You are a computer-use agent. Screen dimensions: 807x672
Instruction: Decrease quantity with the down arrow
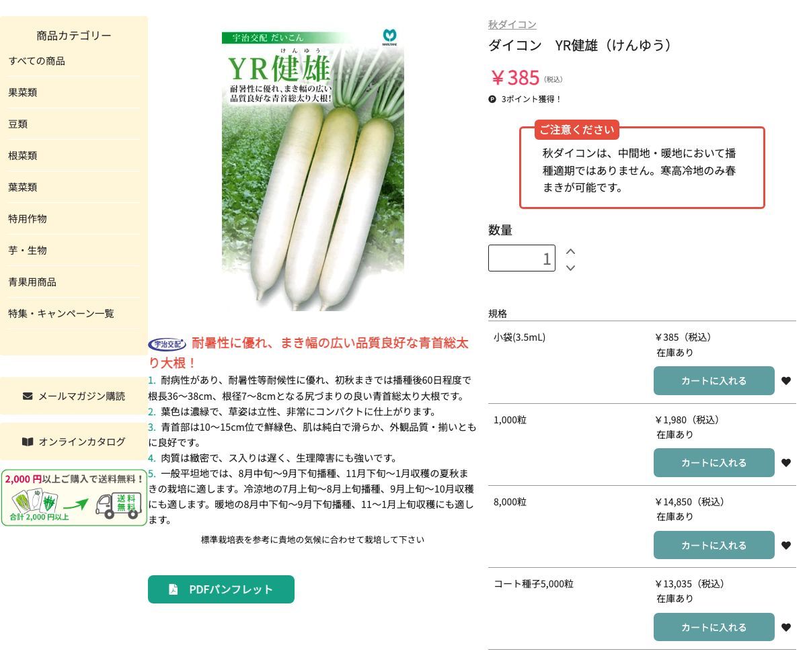pos(570,267)
